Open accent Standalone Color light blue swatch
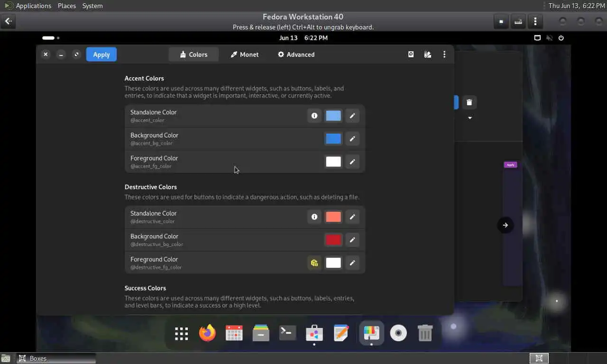Screen dimensions: 607x364 (333, 116)
